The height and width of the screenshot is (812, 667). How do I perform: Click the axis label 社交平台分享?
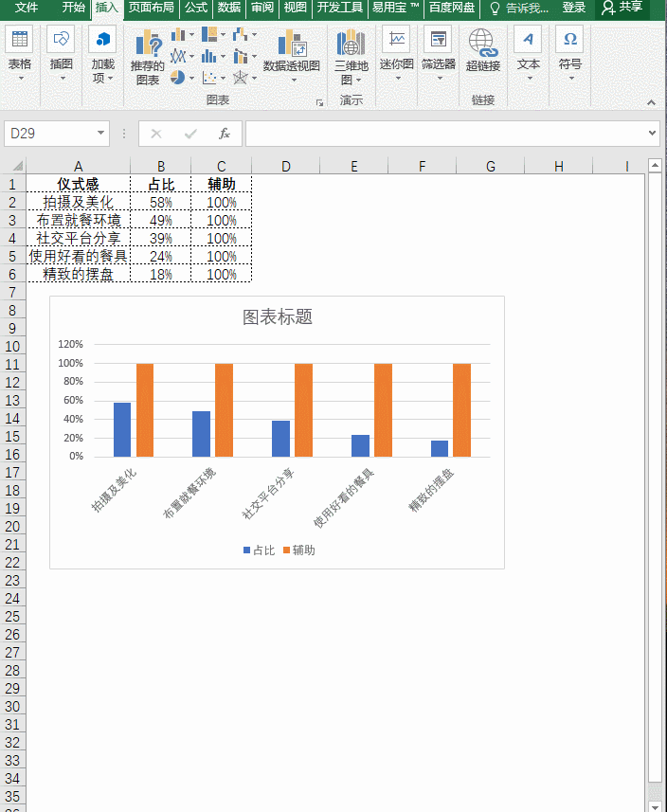(x=268, y=494)
